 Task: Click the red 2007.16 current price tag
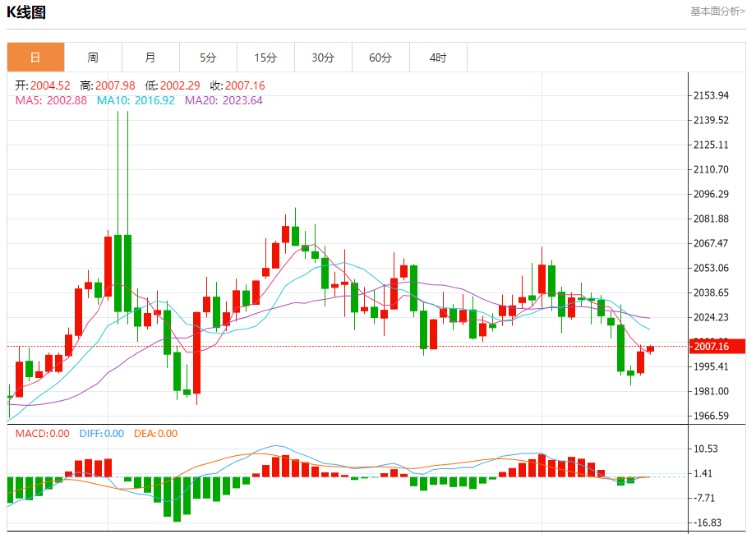tap(717, 346)
